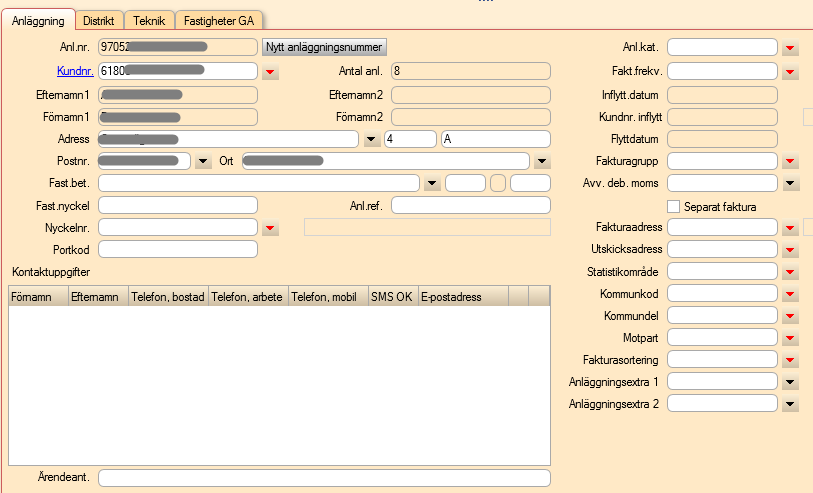
Task: Click the Nyckelnr. input field
Action: 178,228
